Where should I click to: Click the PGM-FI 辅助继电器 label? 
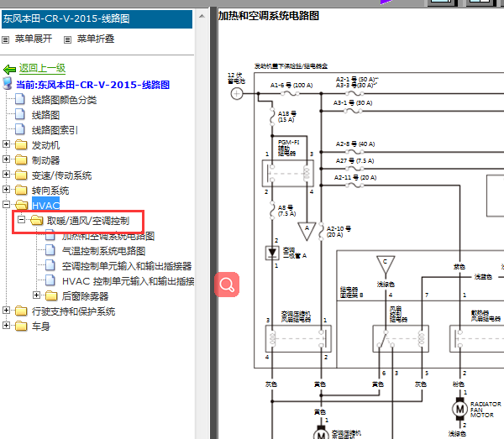[288, 148]
